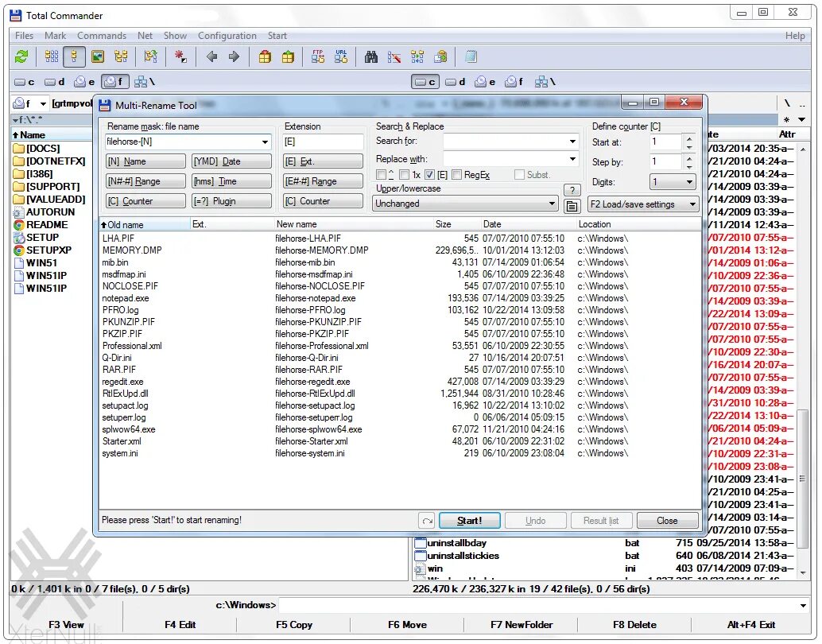Expand the command line history dropdown
822x644 pixels.
[x=803, y=606]
